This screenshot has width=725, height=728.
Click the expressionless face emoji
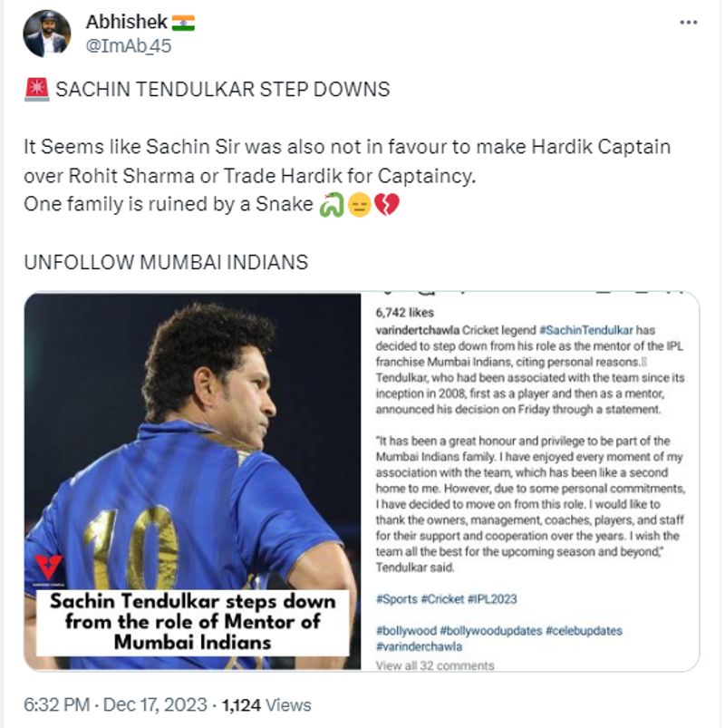tap(358, 206)
